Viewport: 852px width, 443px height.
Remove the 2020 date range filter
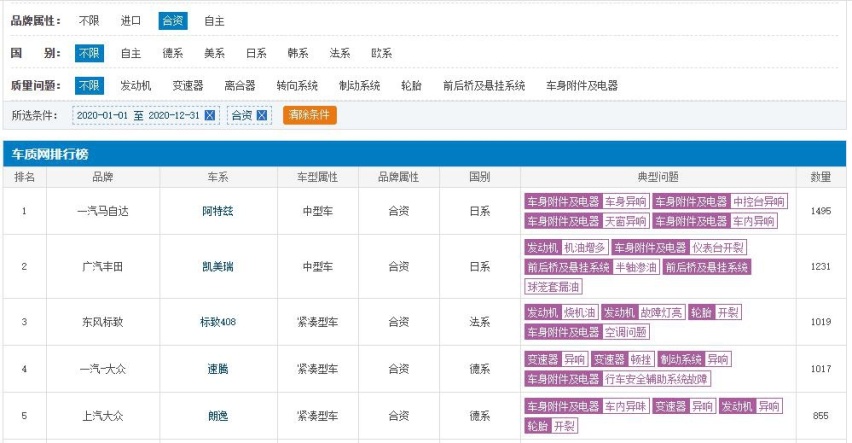(209, 115)
